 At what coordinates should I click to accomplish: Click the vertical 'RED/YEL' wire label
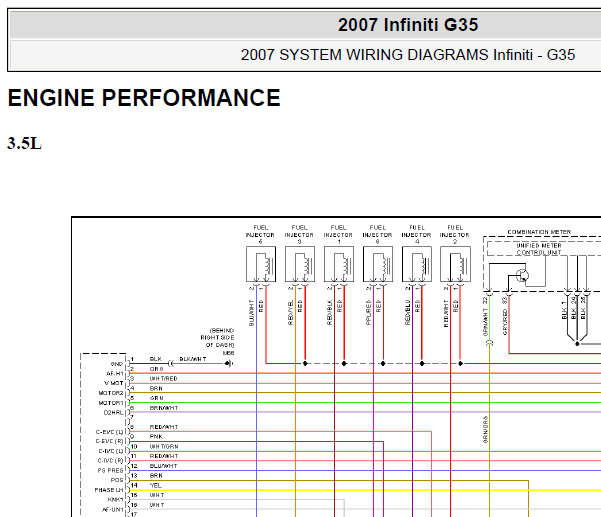tap(290, 312)
